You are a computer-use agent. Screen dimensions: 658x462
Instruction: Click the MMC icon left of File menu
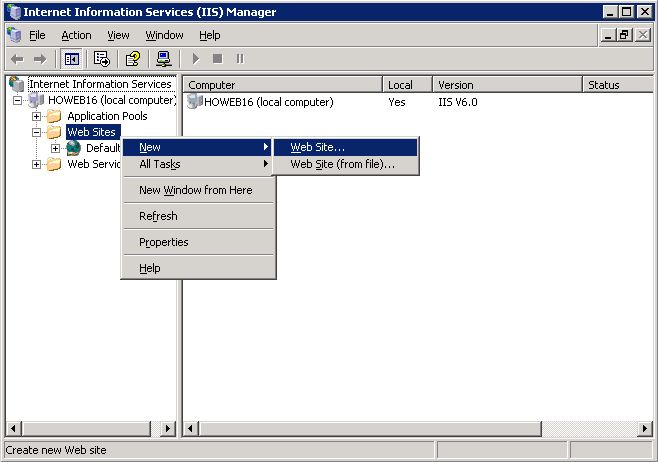tap(14, 35)
